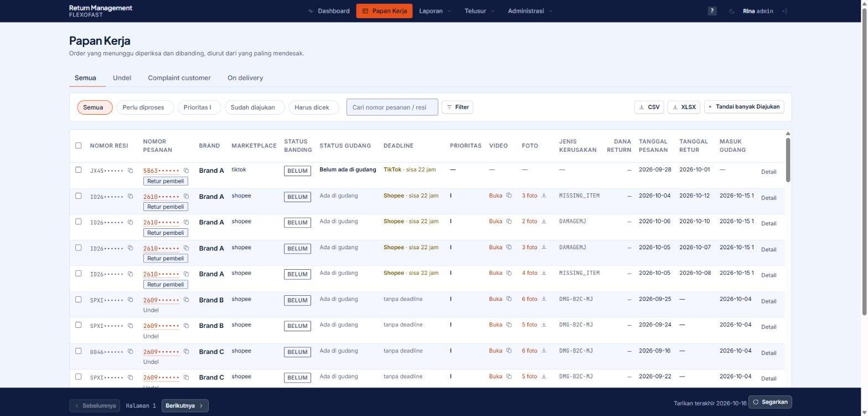
Task: Switch to the Complaint customer tab
Action: tap(179, 78)
